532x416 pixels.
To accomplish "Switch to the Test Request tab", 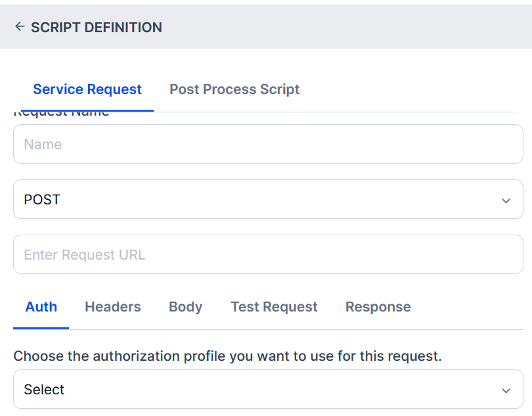I will (274, 307).
